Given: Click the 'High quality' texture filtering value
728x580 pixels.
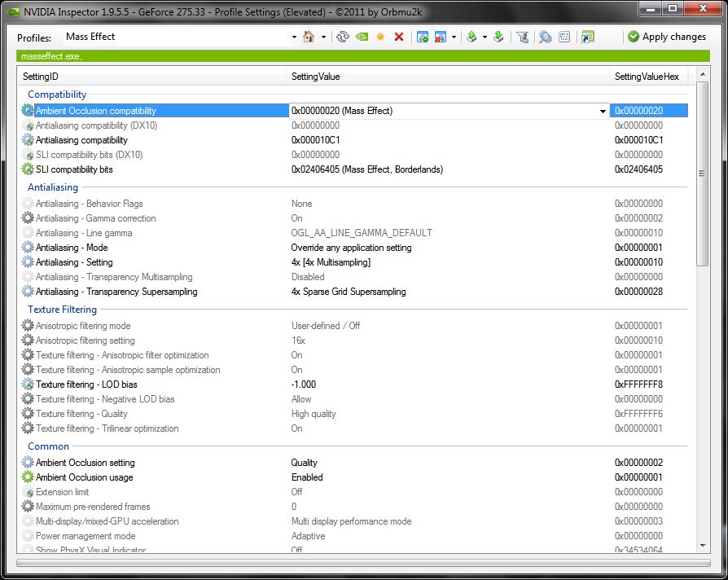Looking at the screenshot, I should click(314, 413).
